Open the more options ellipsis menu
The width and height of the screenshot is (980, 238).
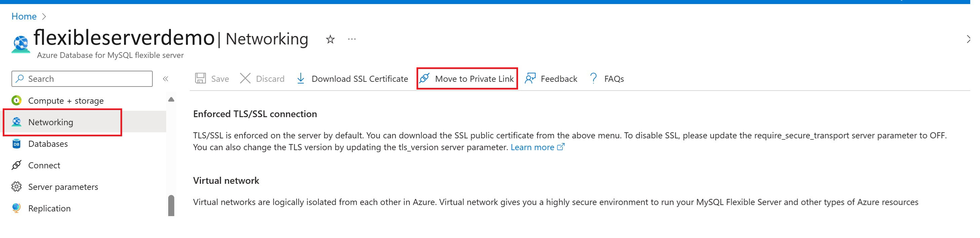click(352, 39)
